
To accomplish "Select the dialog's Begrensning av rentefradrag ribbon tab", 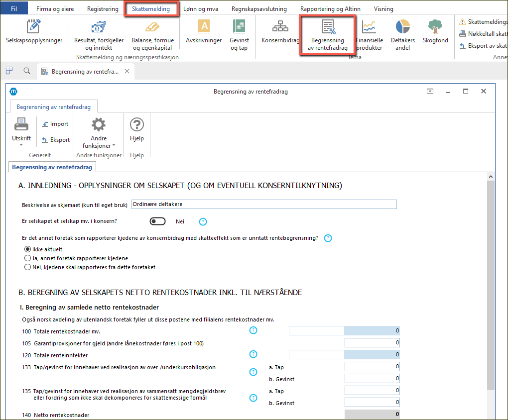I will coord(53,107).
